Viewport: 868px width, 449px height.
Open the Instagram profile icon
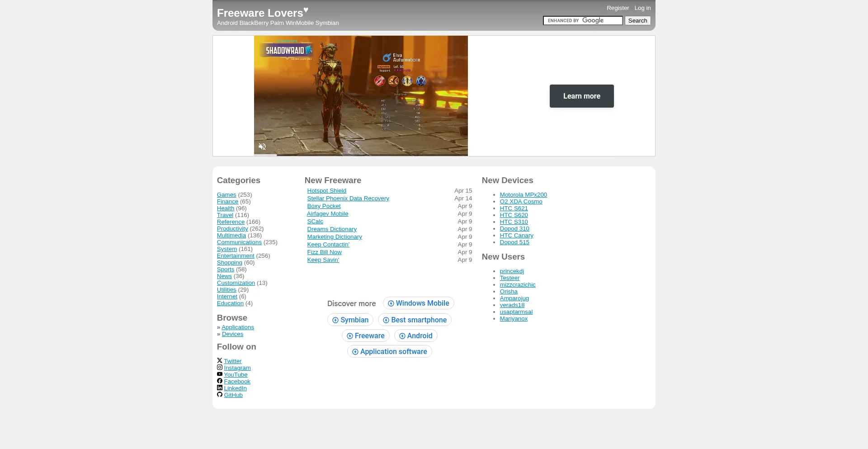pos(220,367)
